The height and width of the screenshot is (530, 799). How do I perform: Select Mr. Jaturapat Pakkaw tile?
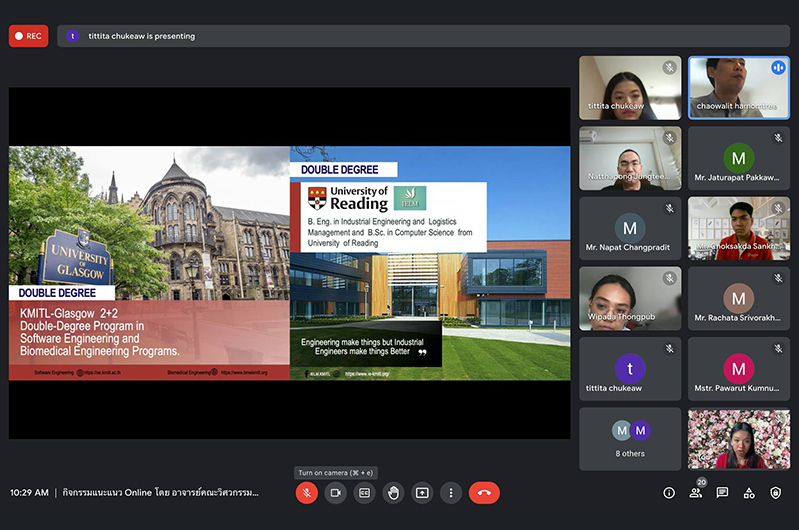(739, 158)
